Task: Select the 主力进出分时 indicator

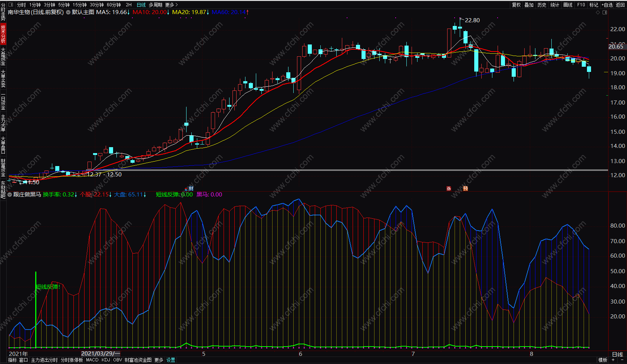Action: coord(44,360)
